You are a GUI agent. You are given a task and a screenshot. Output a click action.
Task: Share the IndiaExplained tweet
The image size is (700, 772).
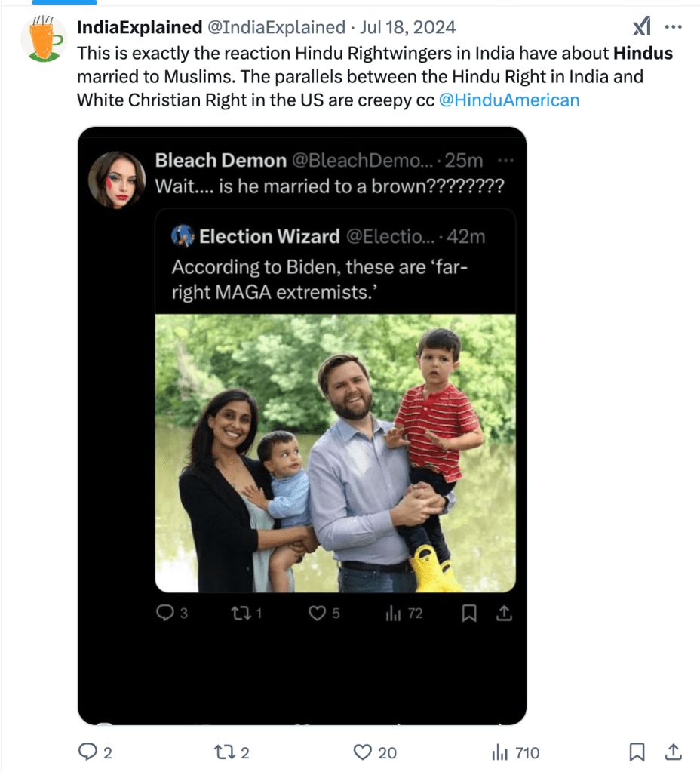click(672, 752)
